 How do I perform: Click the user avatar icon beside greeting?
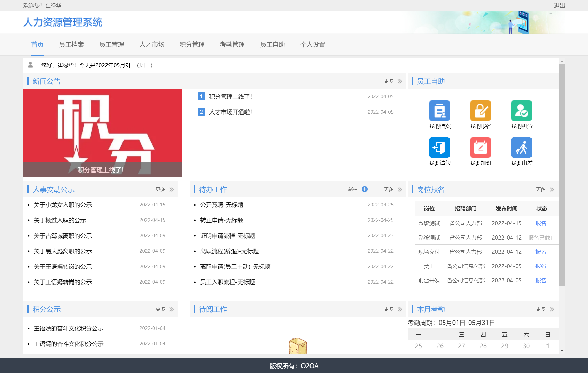[x=30, y=65]
